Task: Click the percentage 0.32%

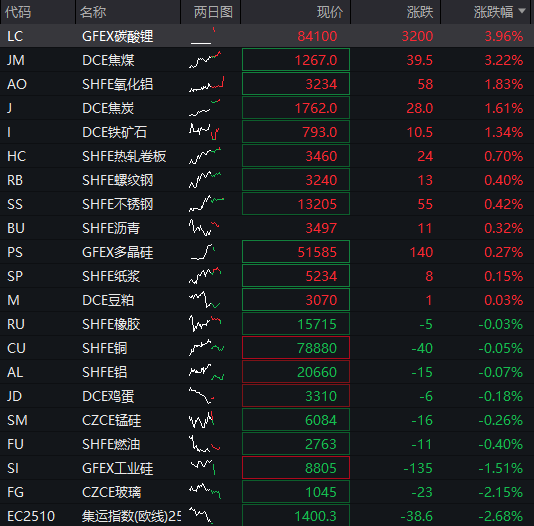Action: [504, 228]
